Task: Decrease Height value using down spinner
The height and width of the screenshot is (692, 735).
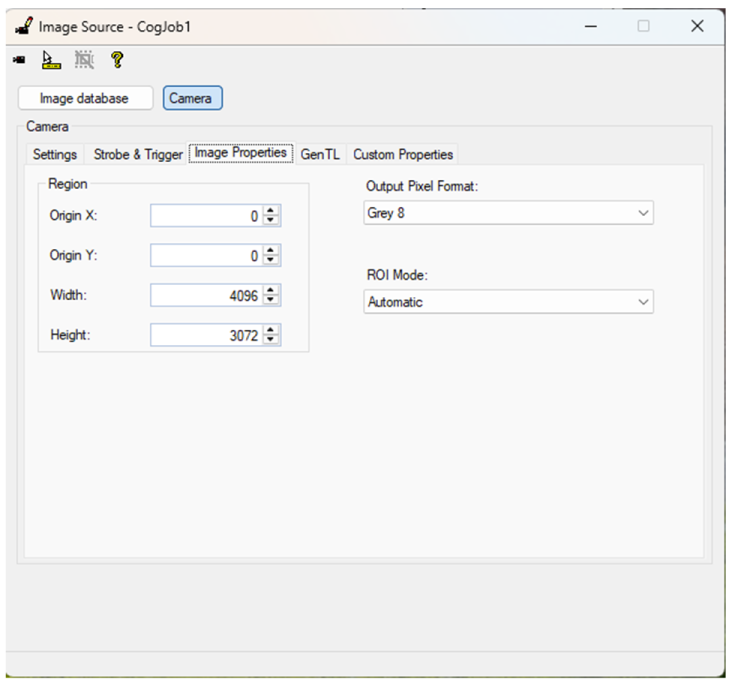Action: [272, 341]
